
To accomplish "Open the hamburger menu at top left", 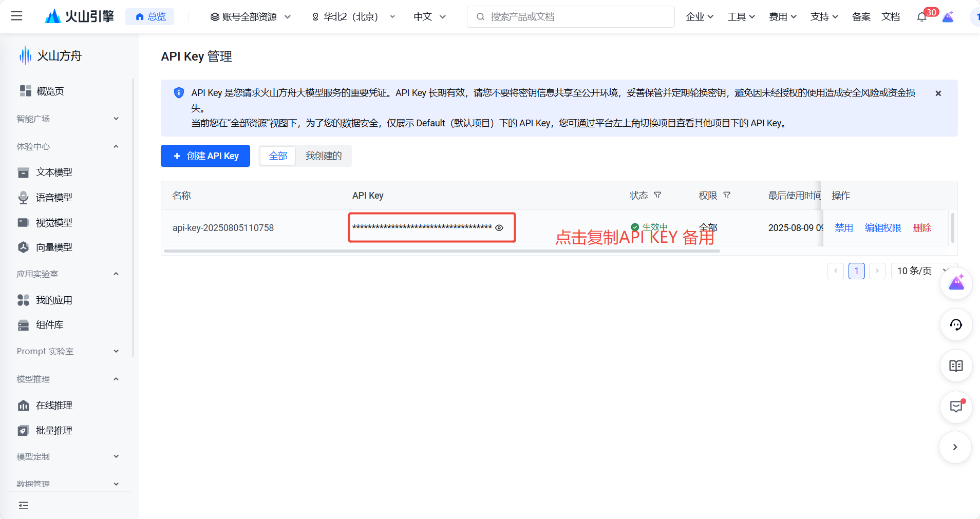I will 16,16.
